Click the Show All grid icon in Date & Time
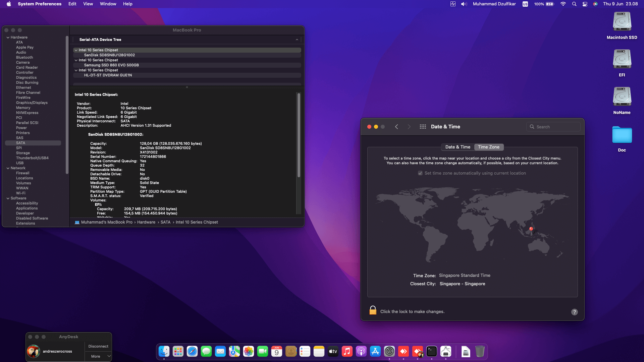Image resolution: width=644 pixels, height=362 pixels. pyautogui.click(x=423, y=127)
